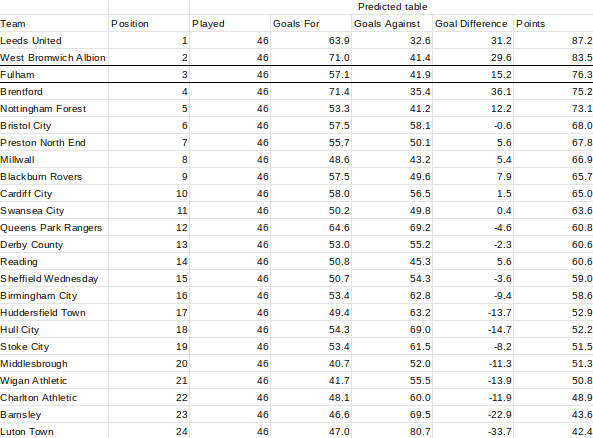Click the Team column header cell

[x=54, y=23]
